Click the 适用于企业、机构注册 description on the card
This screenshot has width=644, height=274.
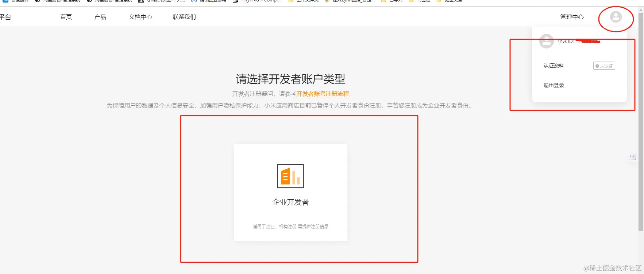290,227
